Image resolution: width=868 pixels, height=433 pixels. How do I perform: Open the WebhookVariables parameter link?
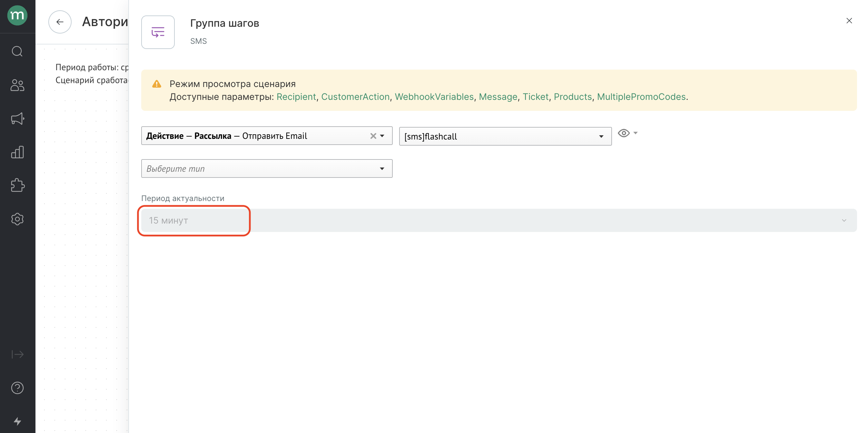tap(434, 97)
